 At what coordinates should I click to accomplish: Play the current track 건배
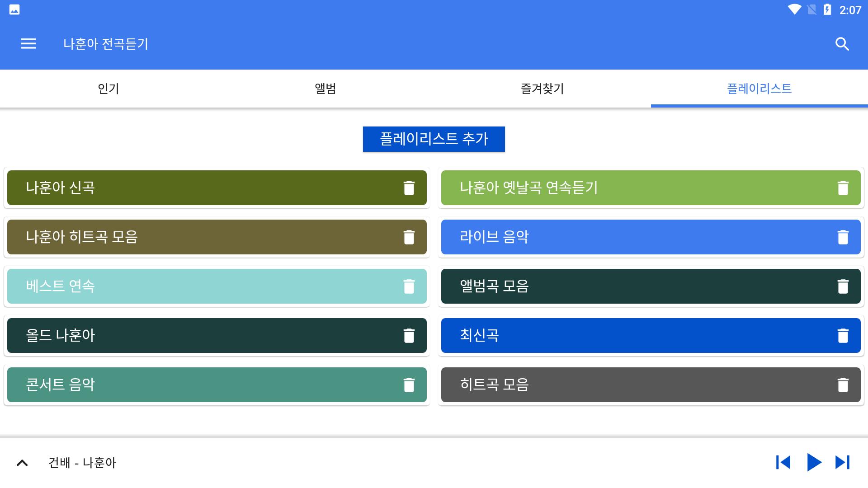[814, 462]
